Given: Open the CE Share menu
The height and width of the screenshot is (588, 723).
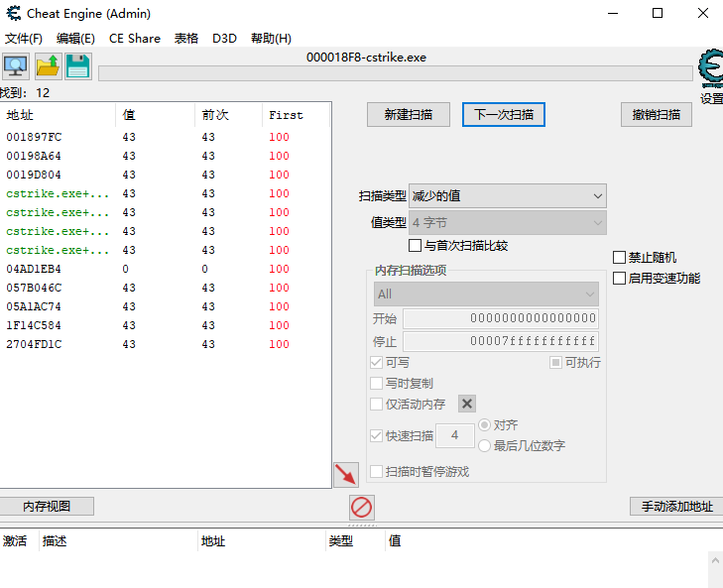Looking at the screenshot, I should (x=135, y=39).
